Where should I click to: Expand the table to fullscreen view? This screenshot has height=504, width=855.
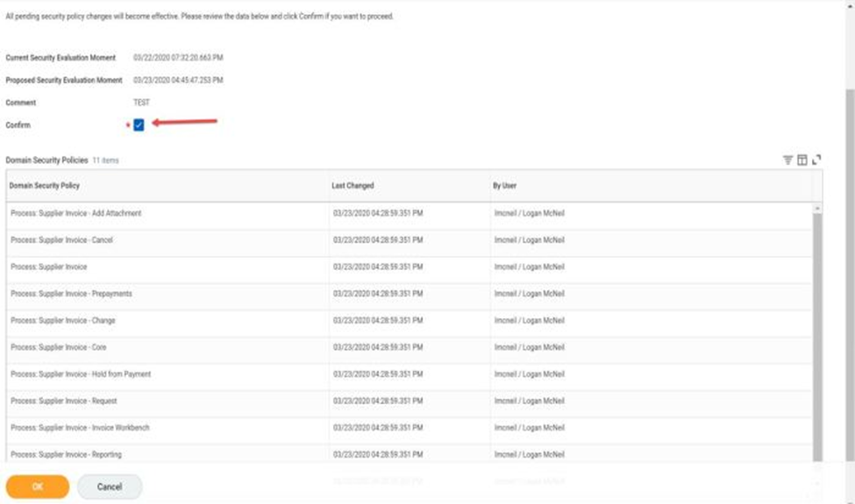pos(816,160)
